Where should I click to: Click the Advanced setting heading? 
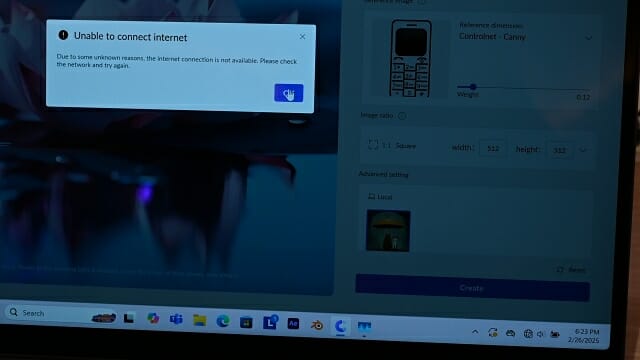tap(383, 174)
